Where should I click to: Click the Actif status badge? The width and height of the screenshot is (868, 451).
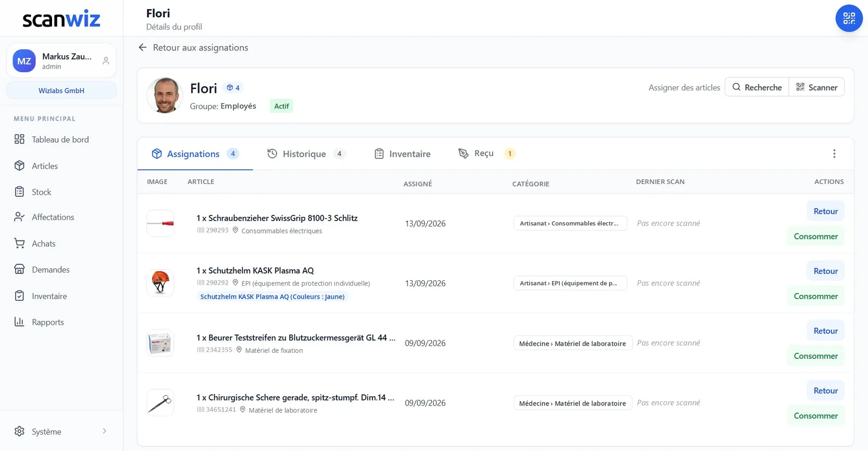tap(282, 106)
